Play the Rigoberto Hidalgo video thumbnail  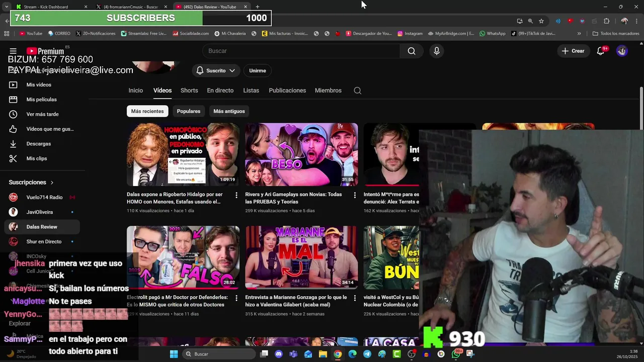click(183, 154)
